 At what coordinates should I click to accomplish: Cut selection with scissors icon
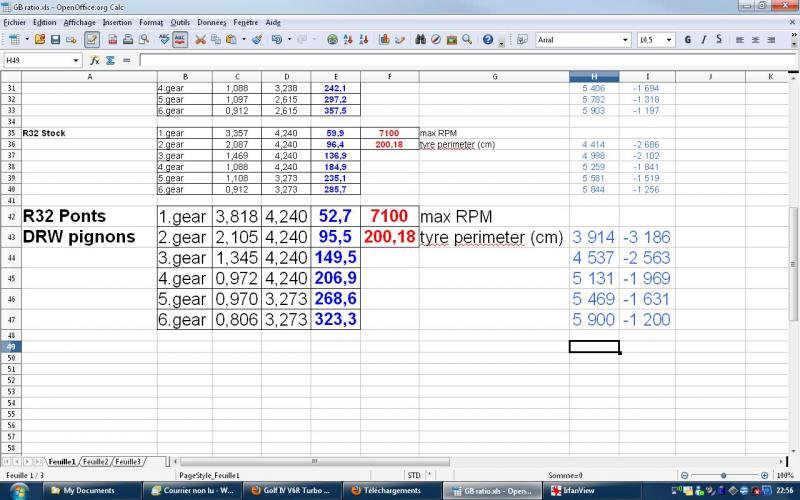pos(201,39)
